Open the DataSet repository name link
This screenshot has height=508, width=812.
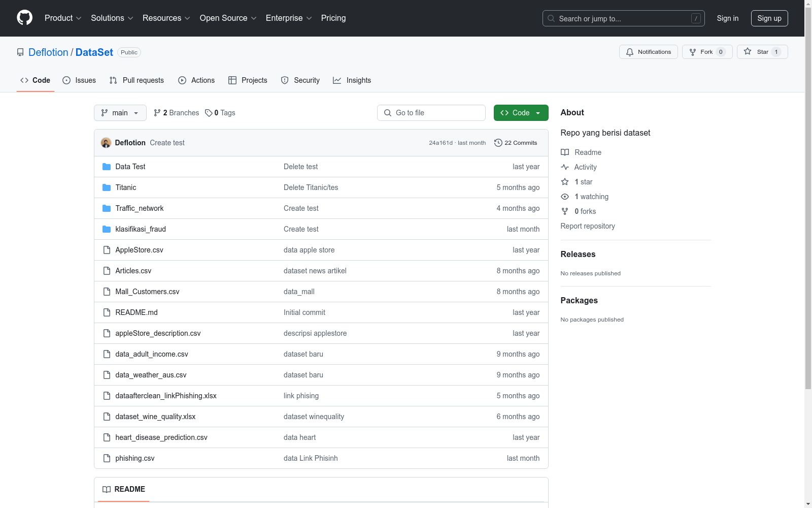coord(94,52)
